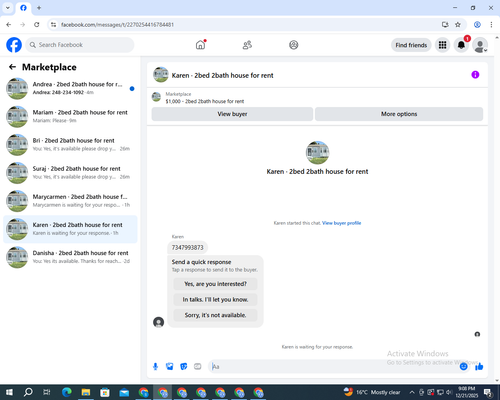
Task: Open the purple conversation info icon
Action: (475, 75)
